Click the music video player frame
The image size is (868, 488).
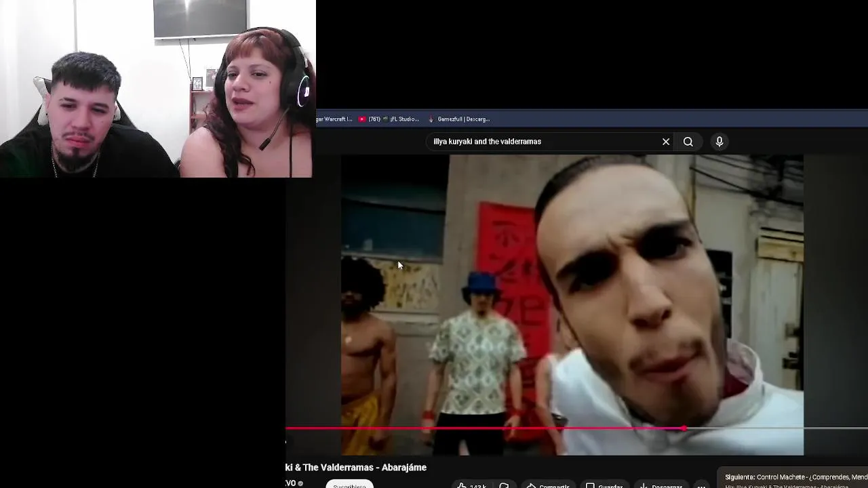pyautogui.click(x=572, y=304)
